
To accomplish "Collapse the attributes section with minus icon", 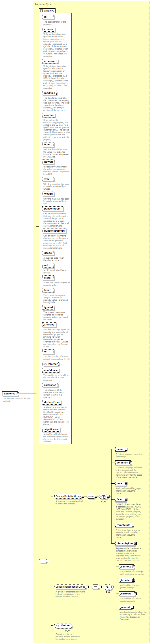I will point(42,11).
